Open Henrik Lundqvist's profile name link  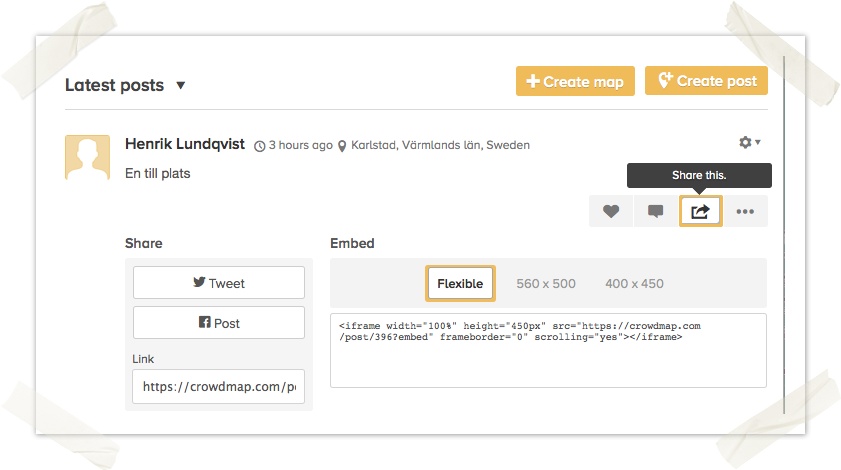(185, 144)
